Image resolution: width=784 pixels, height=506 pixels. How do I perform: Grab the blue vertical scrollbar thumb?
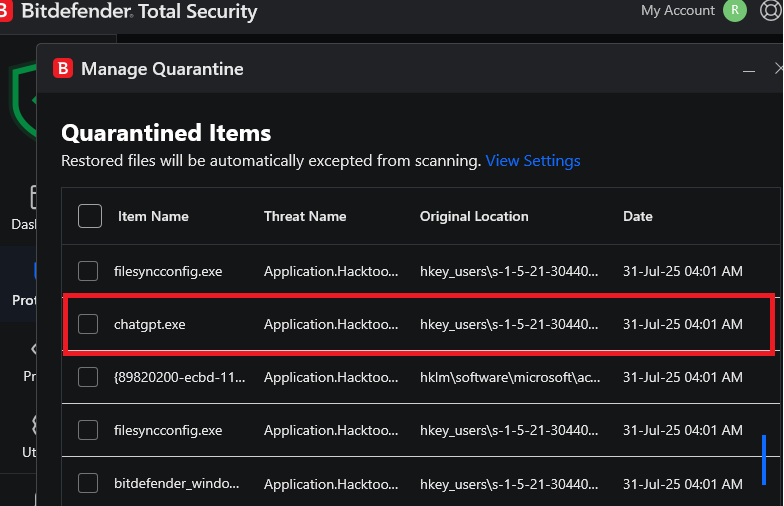[764, 460]
